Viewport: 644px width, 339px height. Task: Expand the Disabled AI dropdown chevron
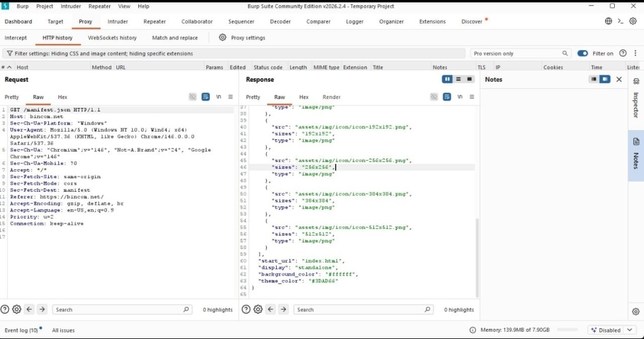tap(630, 330)
